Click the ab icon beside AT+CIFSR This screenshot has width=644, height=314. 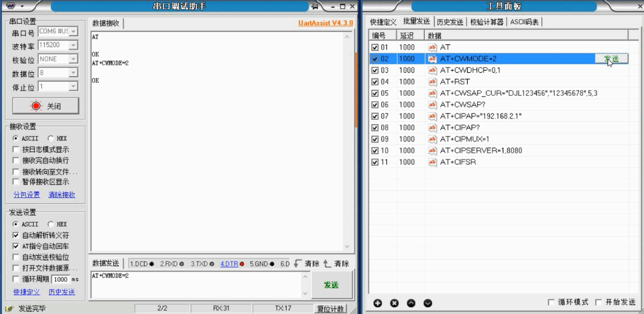click(432, 162)
